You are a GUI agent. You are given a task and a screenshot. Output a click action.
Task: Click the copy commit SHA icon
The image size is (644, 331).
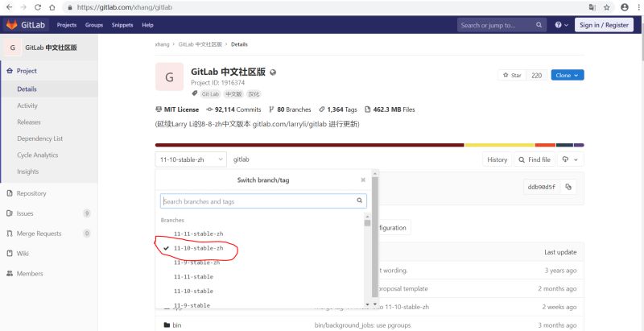pos(568,187)
